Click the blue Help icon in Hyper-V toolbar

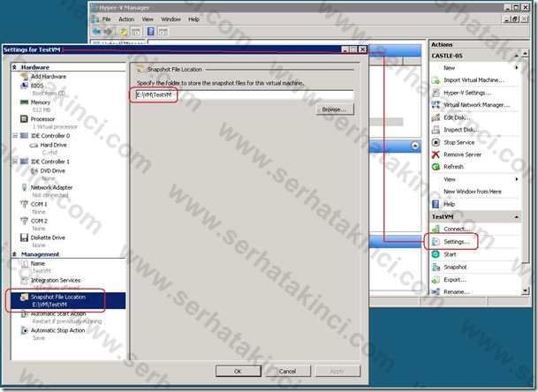click(x=151, y=31)
